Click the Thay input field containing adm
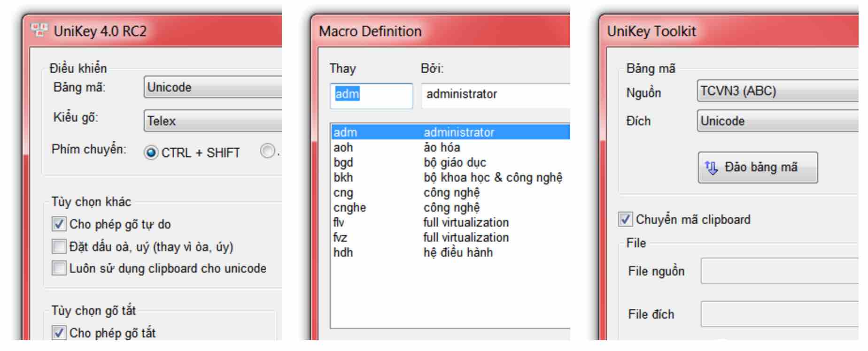 point(371,96)
